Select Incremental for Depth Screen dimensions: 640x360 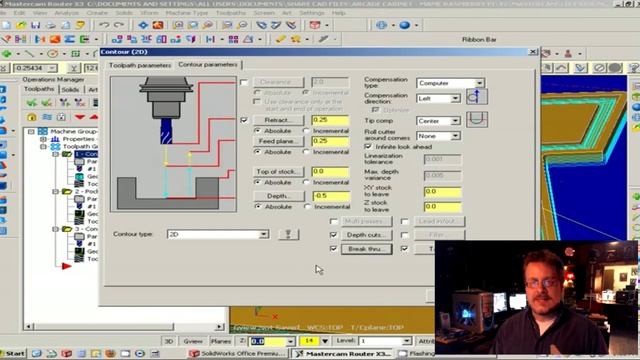point(308,207)
